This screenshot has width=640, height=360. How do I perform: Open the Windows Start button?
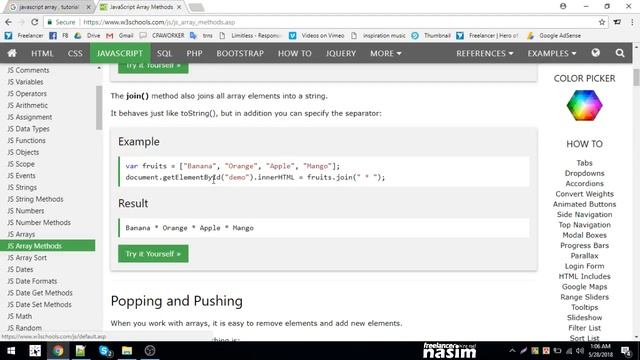coord(11,351)
